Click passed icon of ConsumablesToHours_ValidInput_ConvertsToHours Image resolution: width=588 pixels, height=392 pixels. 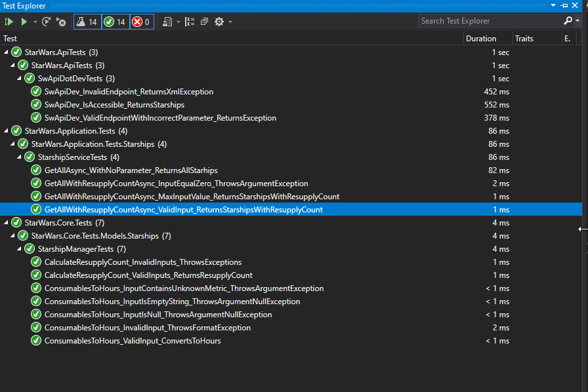pyautogui.click(x=36, y=341)
